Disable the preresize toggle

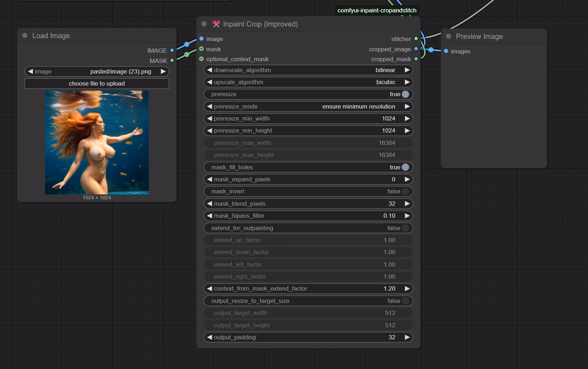tap(405, 94)
